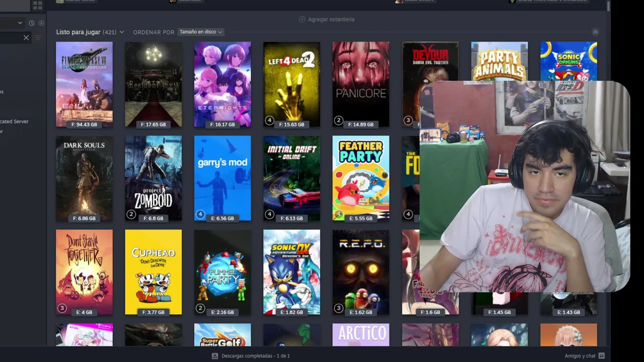Collapse the shelf with the double-chevron icon
Viewport: 644px width, 362px height.
click(595, 32)
